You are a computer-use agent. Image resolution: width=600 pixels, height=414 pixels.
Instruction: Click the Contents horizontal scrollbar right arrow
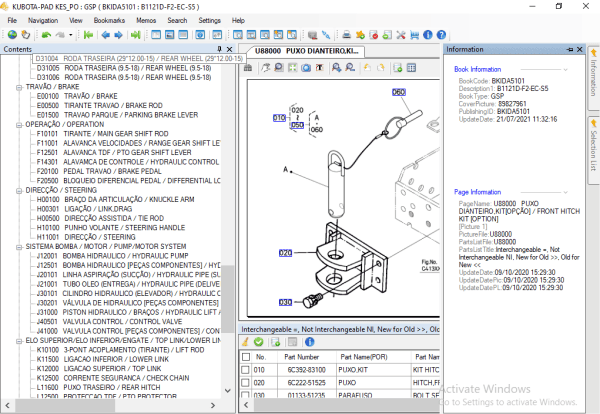[x=213, y=405]
